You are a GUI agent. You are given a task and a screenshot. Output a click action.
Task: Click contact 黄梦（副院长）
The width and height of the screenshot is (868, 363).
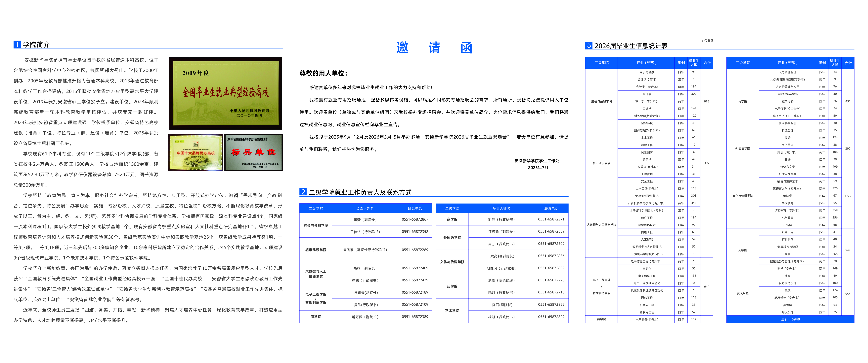pos(365,220)
